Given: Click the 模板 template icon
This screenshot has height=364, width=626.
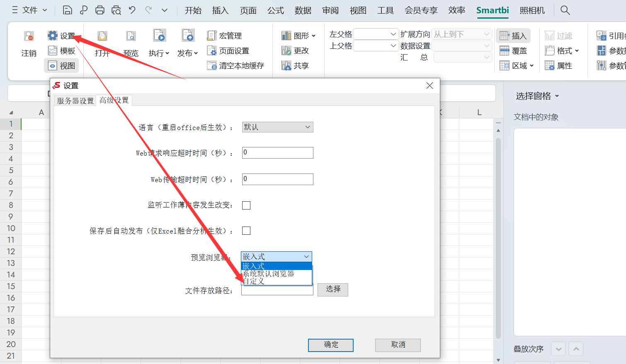Looking at the screenshot, I should click(x=61, y=51).
